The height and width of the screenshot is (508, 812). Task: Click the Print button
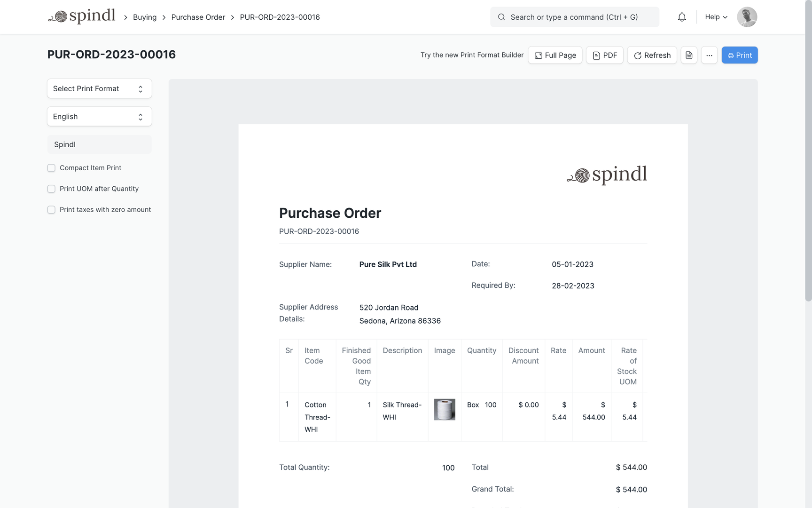click(739, 55)
